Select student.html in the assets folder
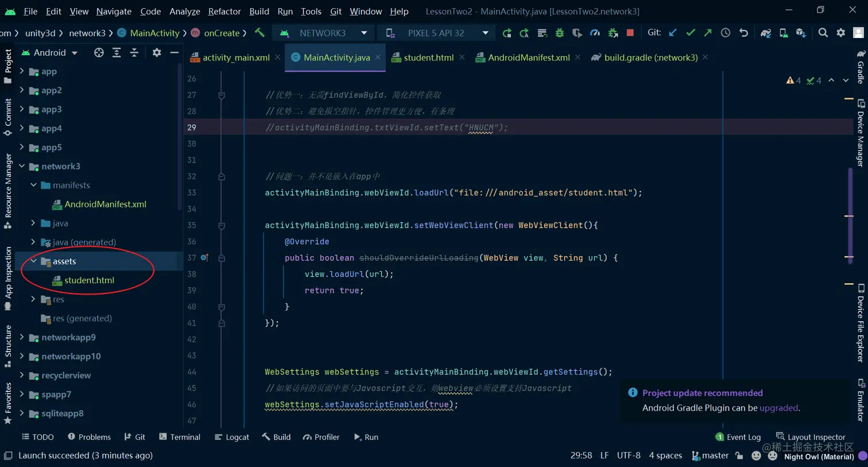 (x=89, y=280)
